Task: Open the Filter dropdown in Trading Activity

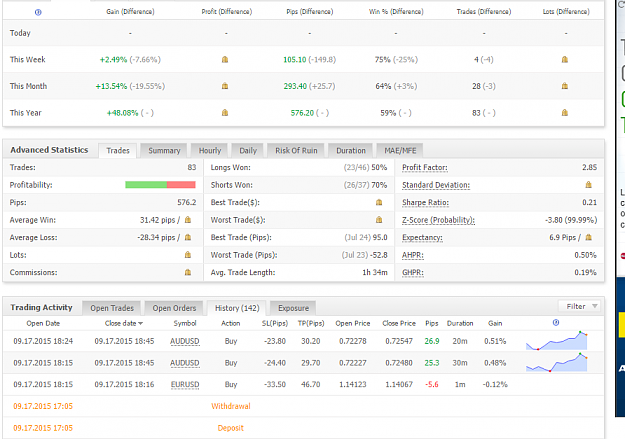Action: point(580,306)
